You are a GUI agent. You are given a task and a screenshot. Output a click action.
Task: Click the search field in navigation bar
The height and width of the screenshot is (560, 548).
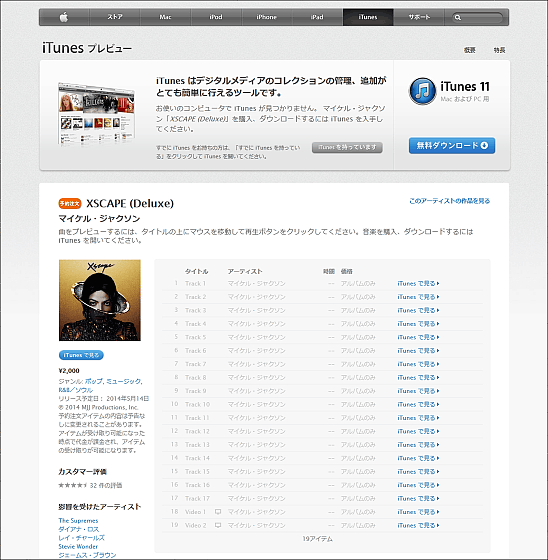(x=477, y=17)
